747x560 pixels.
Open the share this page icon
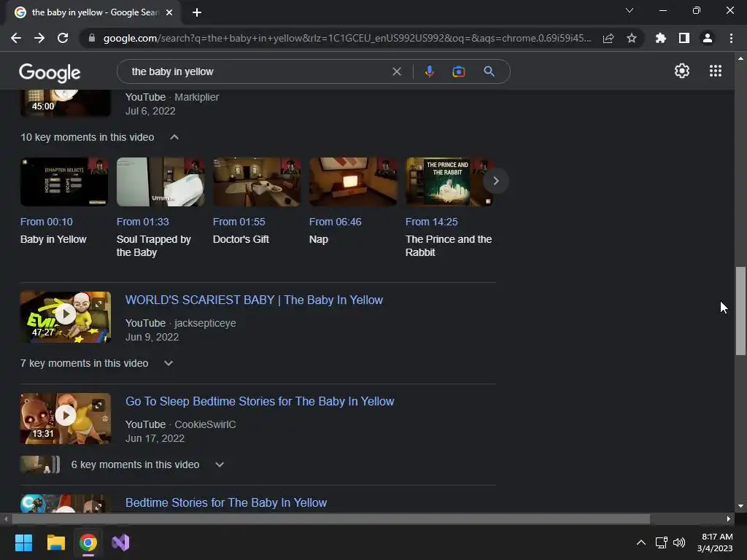coord(608,38)
